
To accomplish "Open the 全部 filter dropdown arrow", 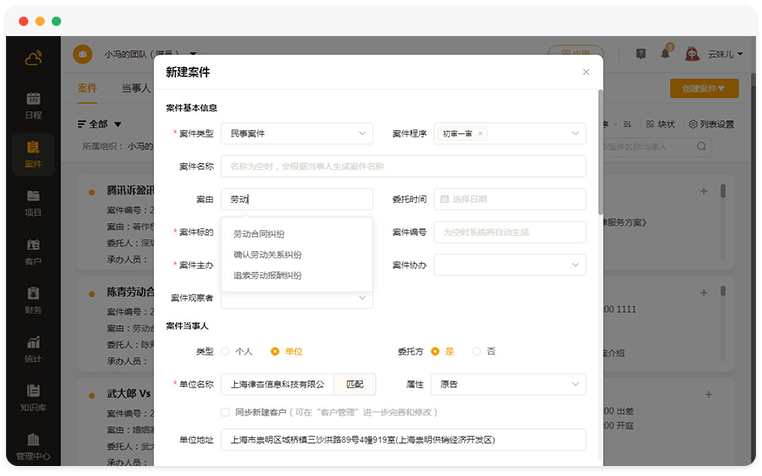I will pyautogui.click(x=118, y=124).
